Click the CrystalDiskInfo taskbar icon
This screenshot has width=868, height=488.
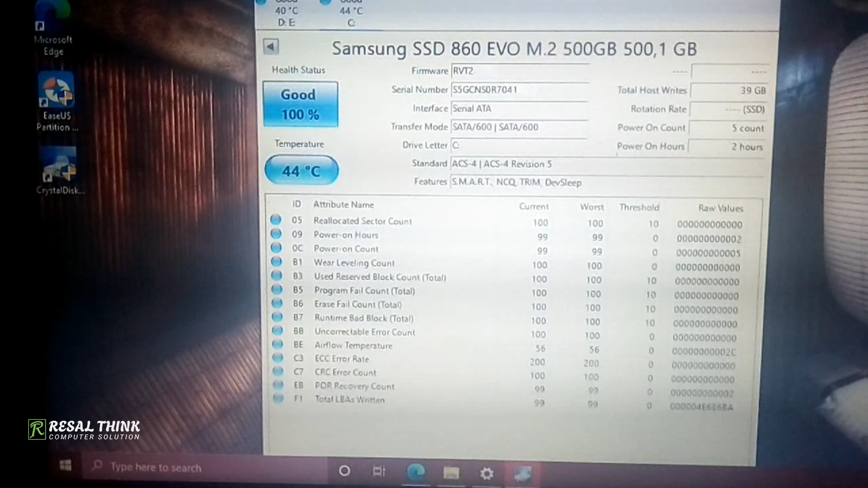522,473
